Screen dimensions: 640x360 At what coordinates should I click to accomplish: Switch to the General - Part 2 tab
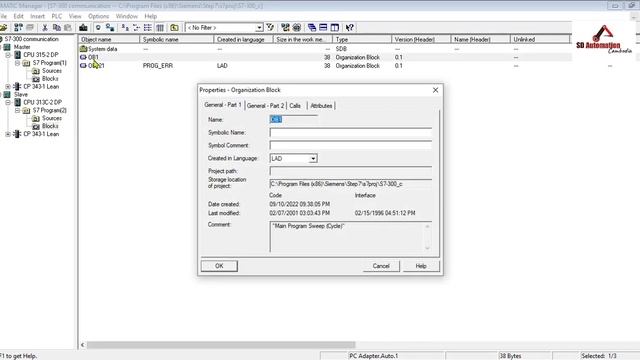tap(265, 106)
